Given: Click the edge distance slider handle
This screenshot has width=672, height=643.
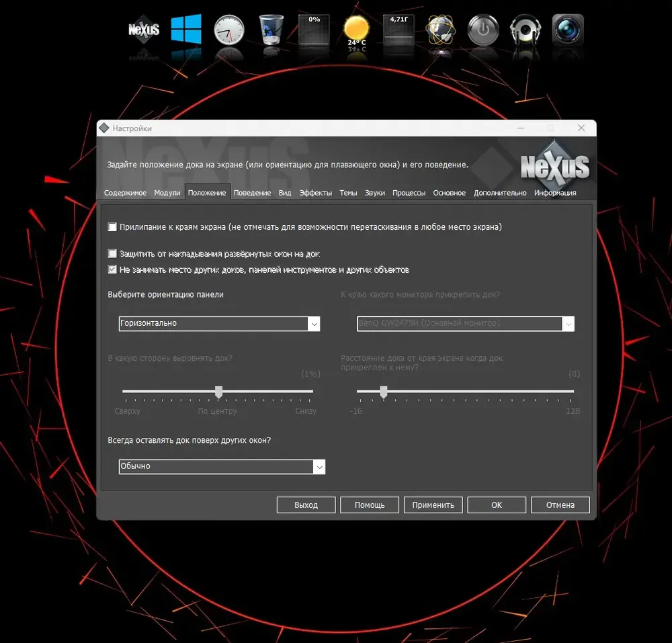Looking at the screenshot, I should 384,392.
